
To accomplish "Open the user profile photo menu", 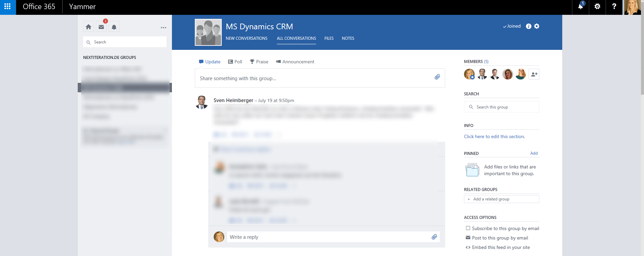I will (x=632, y=7).
